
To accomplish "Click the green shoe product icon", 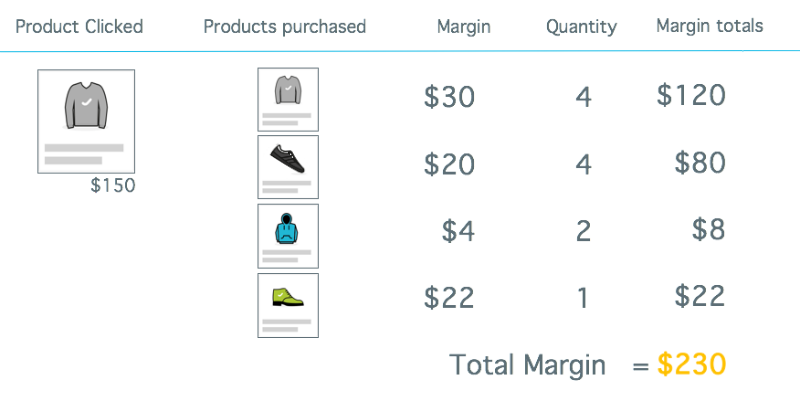I will (288, 296).
